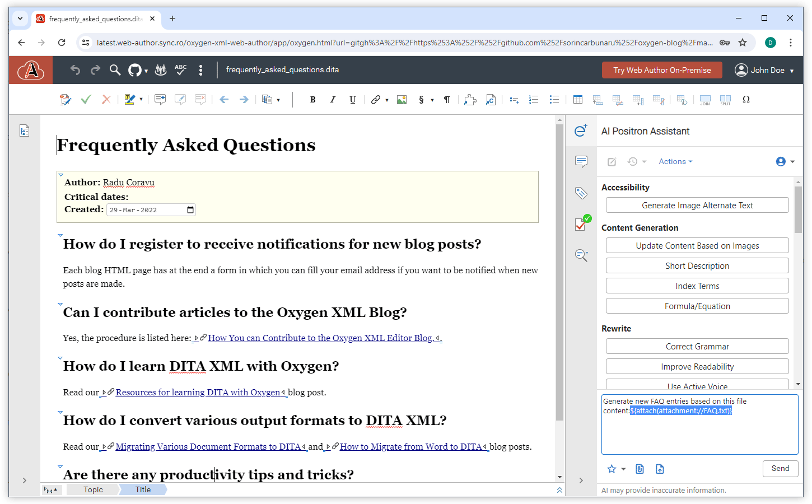Click the paragraph pilcrow icon
This screenshot has height=504, width=812.
click(447, 100)
